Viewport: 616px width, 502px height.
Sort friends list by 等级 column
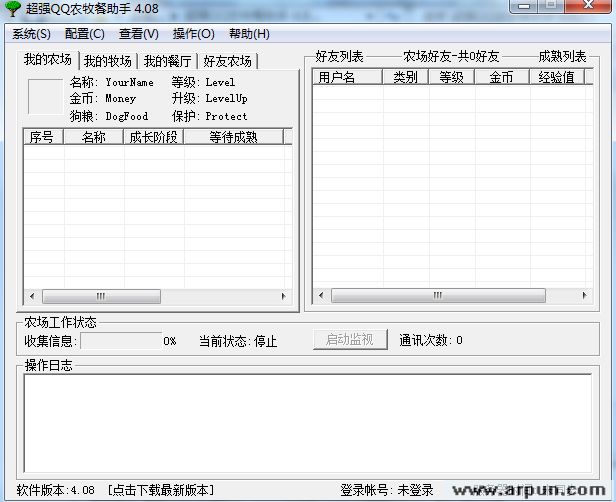(452, 77)
